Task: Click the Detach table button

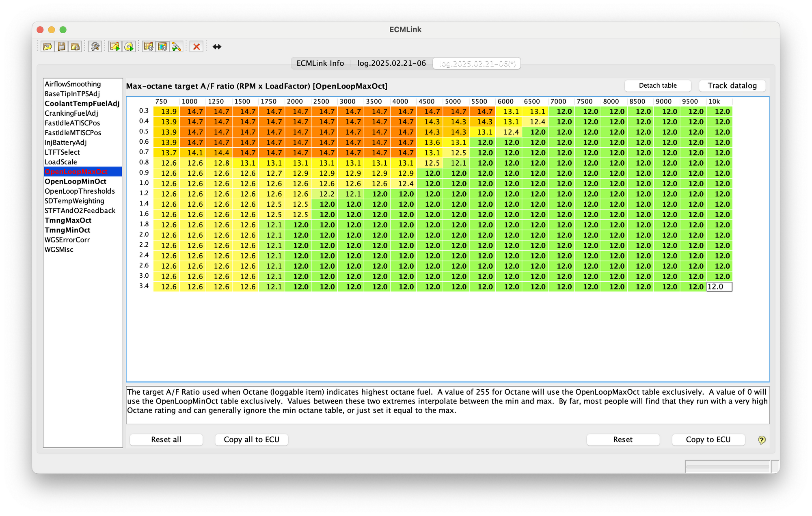Action: (658, 86)
